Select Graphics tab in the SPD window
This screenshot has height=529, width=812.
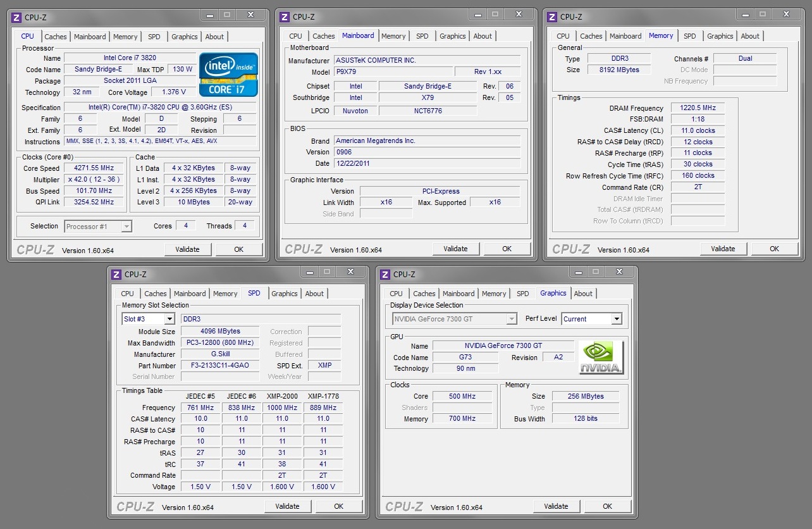[285, 294]
